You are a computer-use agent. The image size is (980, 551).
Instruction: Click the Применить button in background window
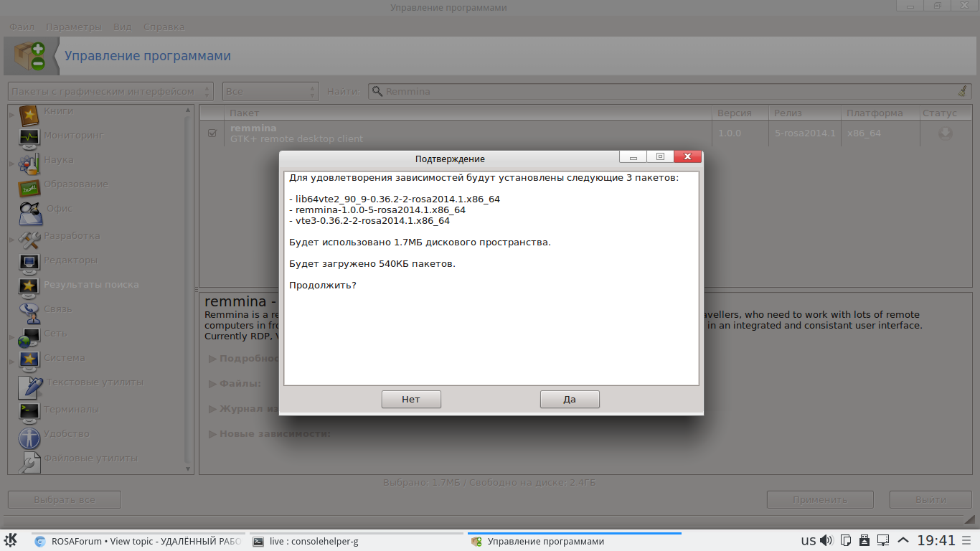pyautogui.click(x=820, y=499)
